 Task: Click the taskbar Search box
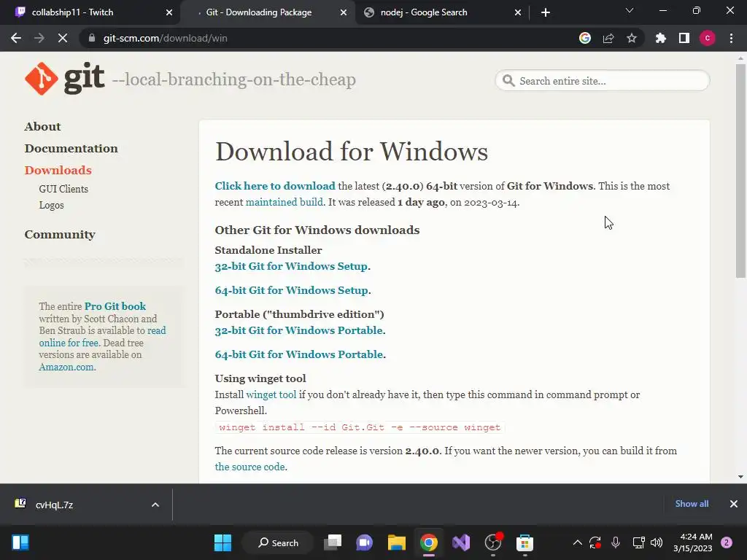pos(278,542)
